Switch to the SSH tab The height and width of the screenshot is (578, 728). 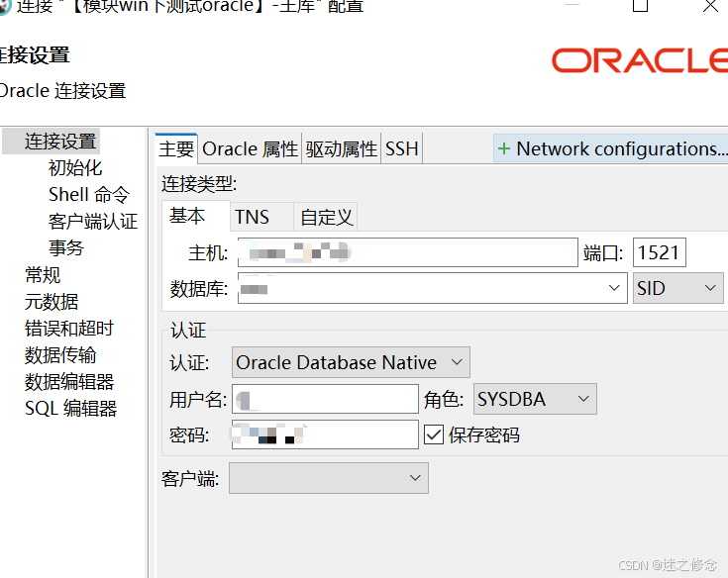401,148
